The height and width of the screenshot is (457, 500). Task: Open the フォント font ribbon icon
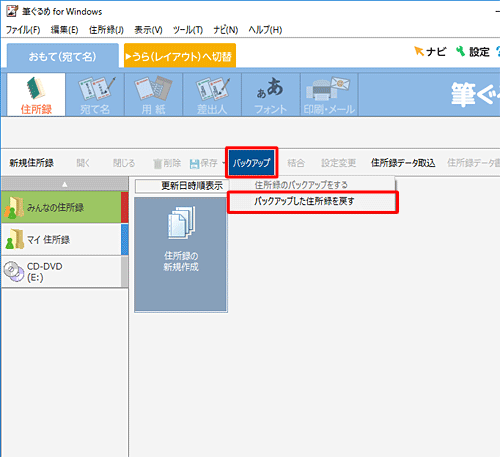coord(271,95)
